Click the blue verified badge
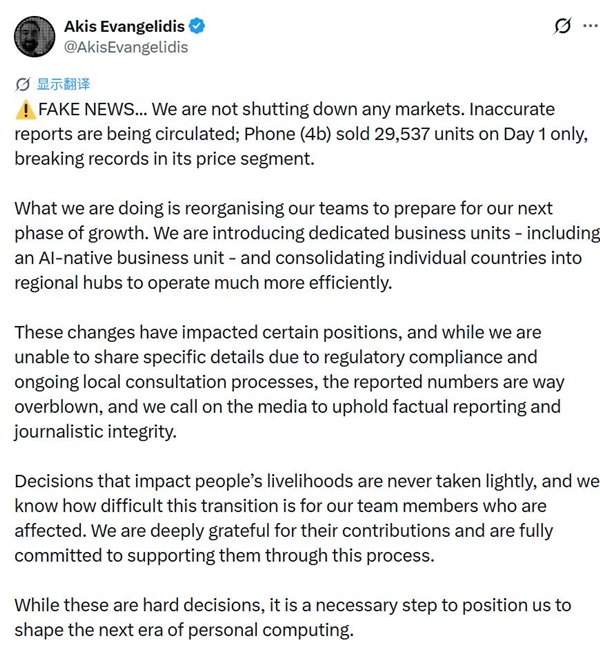600x649 pixels. click(197, 26)
